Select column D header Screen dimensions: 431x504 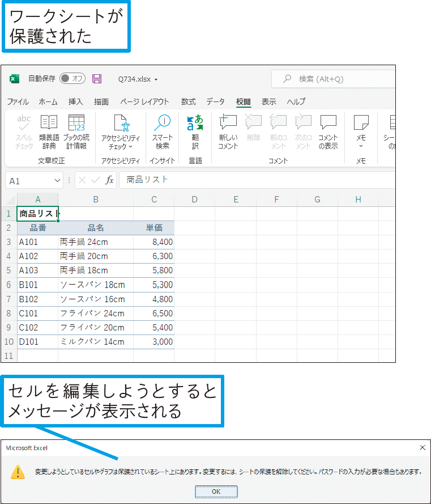click(x=195, y=200)
